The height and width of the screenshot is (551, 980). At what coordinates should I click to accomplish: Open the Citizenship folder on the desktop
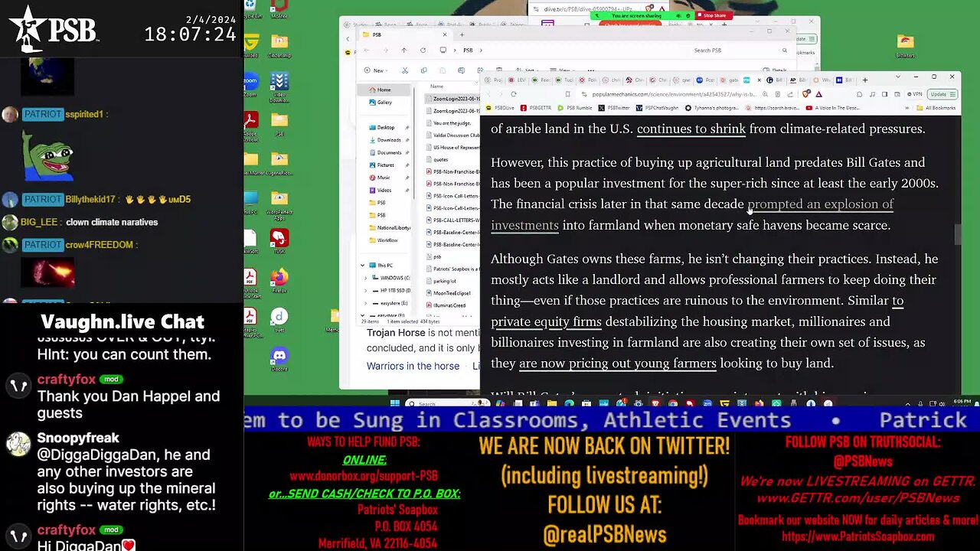click(x=279, y=45)
